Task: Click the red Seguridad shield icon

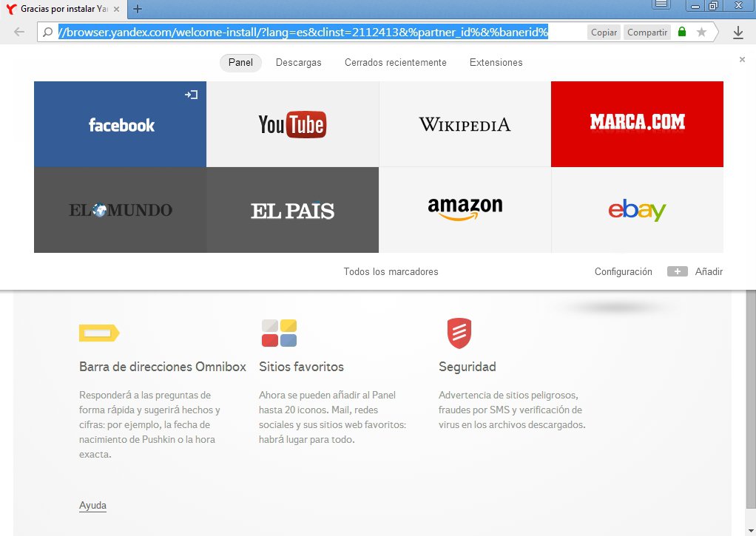Action: click(459, 333)
